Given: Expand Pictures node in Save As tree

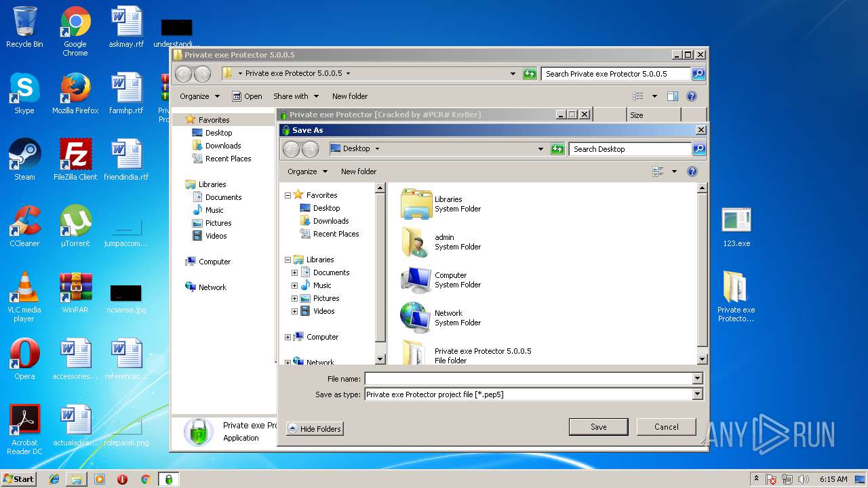Looking at the screenshot, I should [294, 298].
